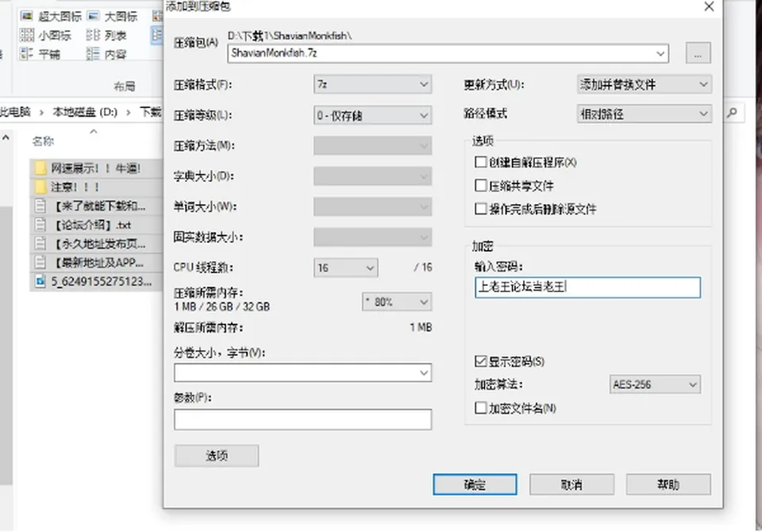762x532 pixels.
Task: Open the 更新方式 dropdown
Action: coord(645,85)
